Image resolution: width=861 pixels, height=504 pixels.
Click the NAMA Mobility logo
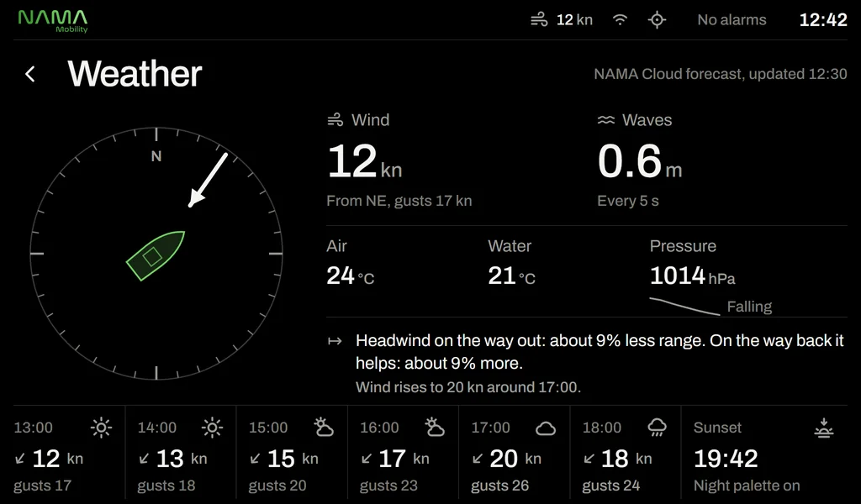(x=53, y=21)
